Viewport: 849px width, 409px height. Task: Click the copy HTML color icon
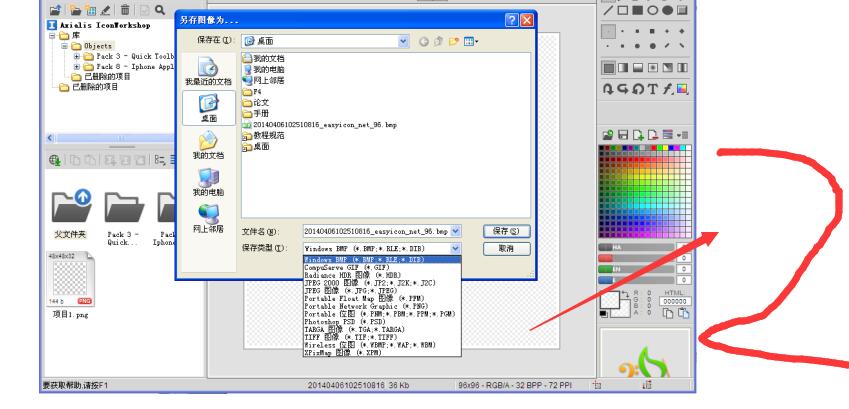[668, 313]
